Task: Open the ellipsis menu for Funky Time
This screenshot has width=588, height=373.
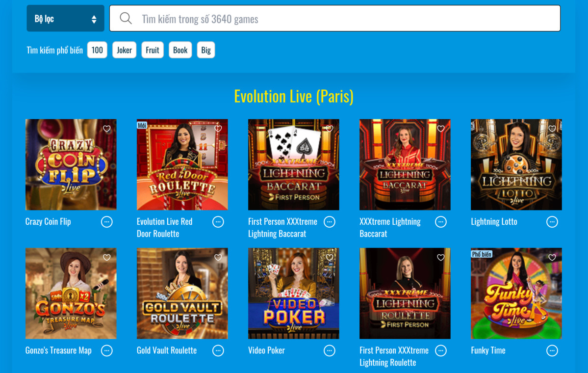Action: point(552,350)
